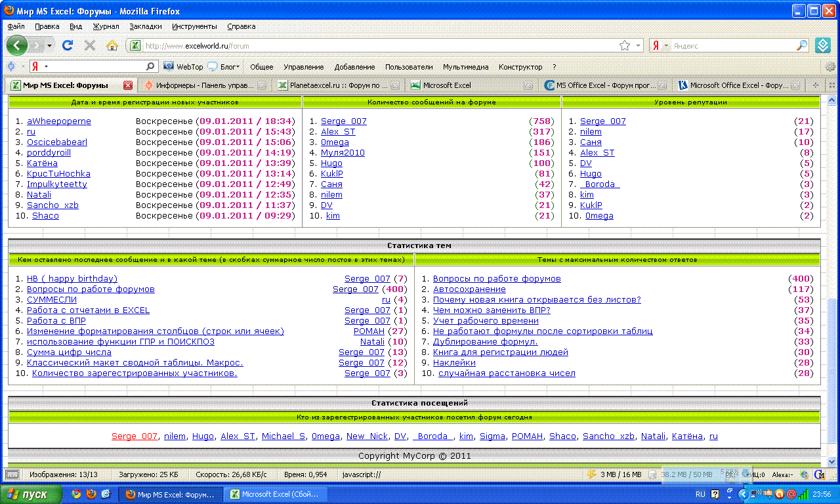Screen dimensions: 840x504
Task: Open the toolbar gear settings icon
Action: tap(830, 66)
